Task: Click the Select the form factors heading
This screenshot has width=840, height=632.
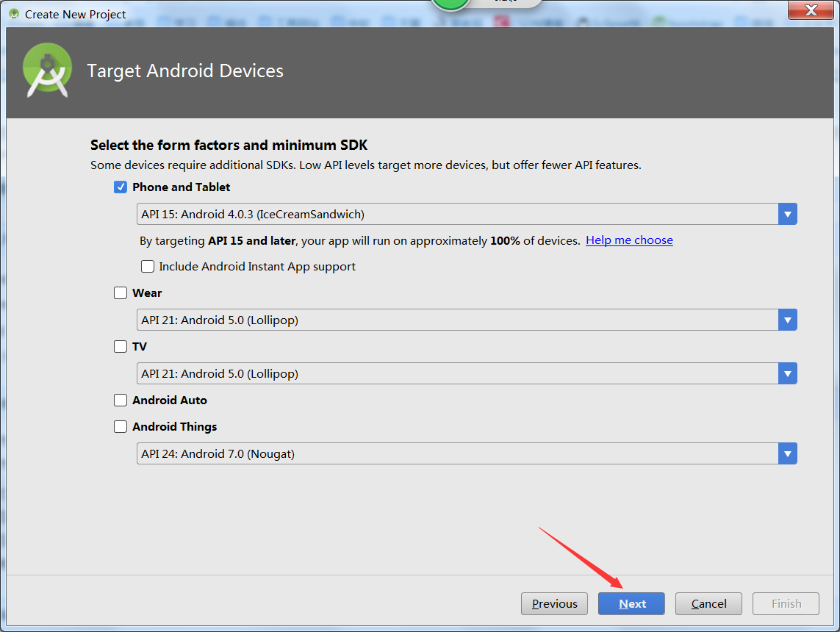Action: [x=229, y=146]
